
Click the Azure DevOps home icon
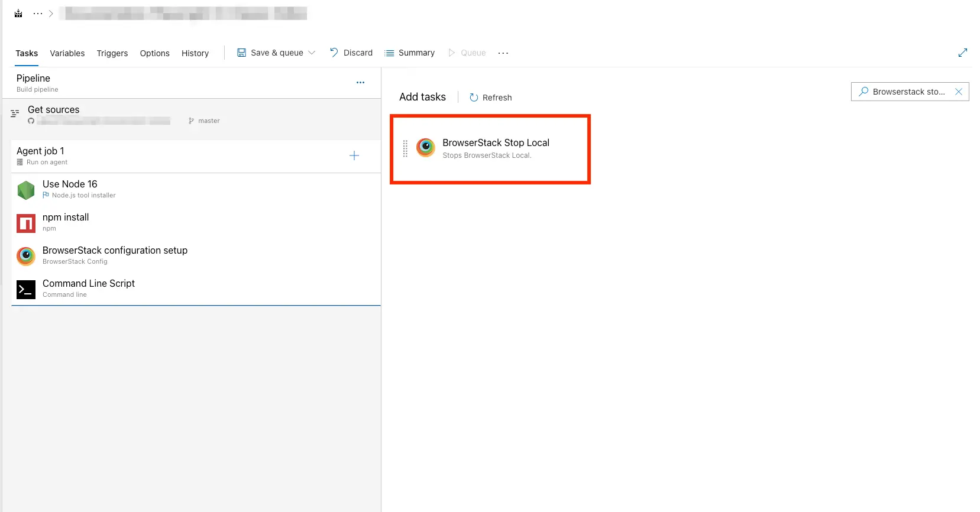pyautogui.click(x=18, y=14)
